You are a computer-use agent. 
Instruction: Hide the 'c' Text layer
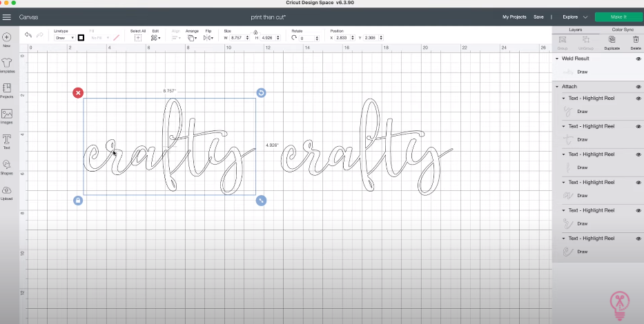(x=638, y=239)
